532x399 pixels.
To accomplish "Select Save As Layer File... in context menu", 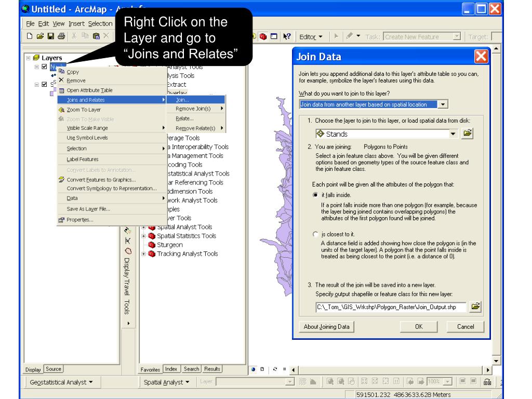I will [x=111, y=209].
